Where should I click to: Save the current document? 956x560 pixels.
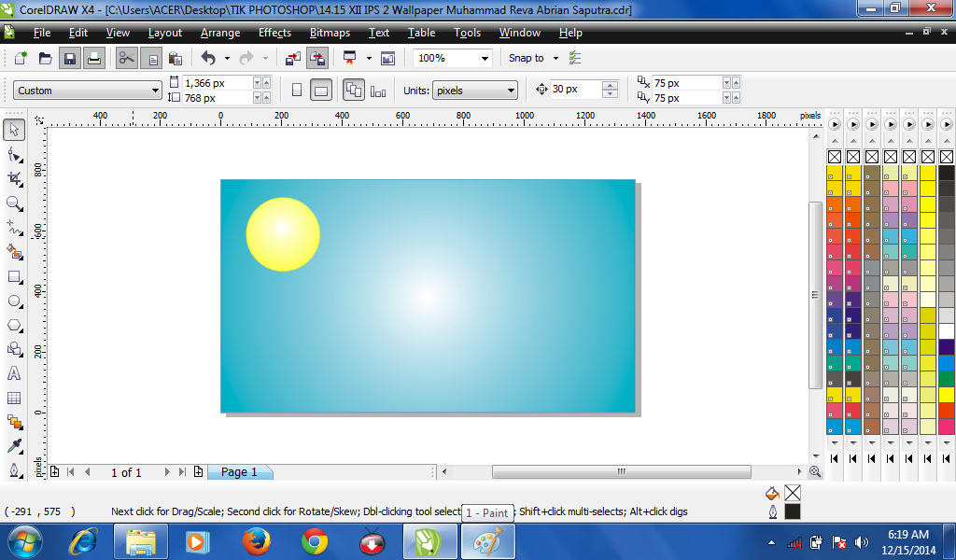[70, 58]
